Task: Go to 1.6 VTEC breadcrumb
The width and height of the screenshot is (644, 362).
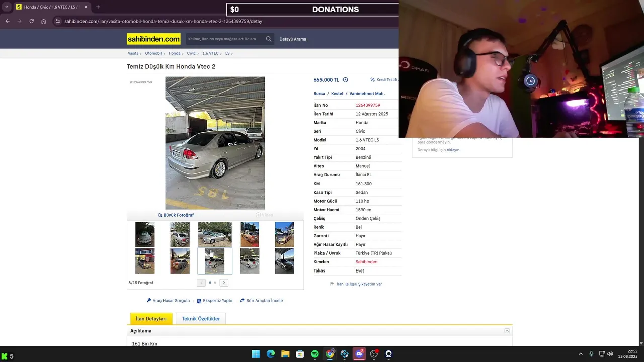Action: pyautogui.click(x=210, y=53)
